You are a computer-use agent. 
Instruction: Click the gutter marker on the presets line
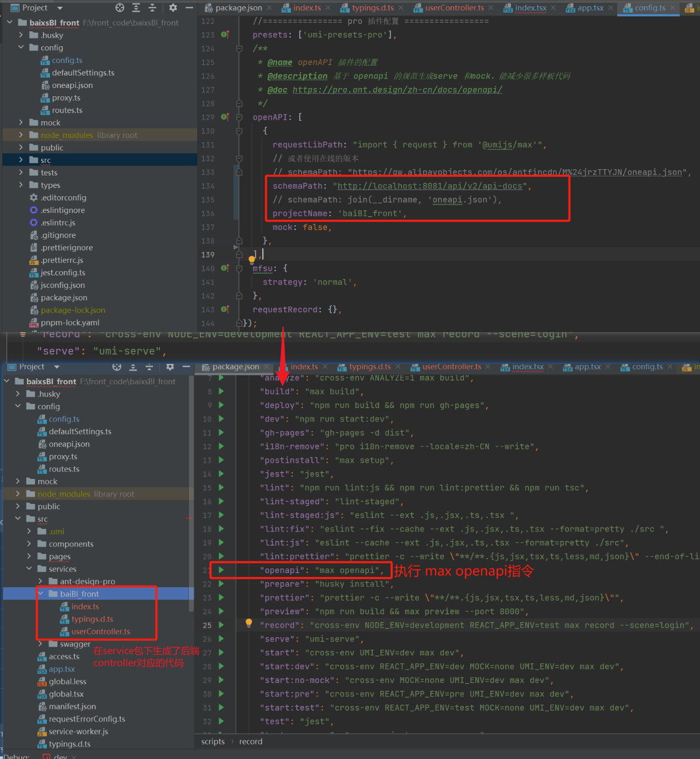(225, 34)
